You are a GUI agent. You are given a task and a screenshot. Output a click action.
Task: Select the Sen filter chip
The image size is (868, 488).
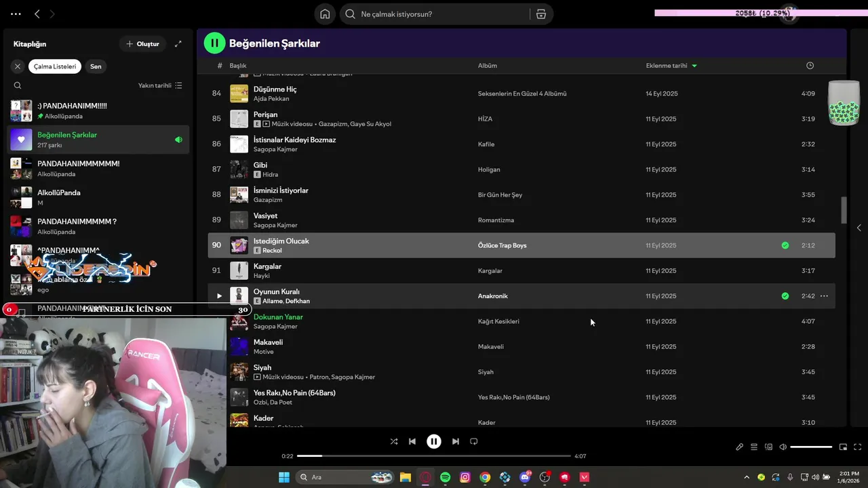click(96, 66)
